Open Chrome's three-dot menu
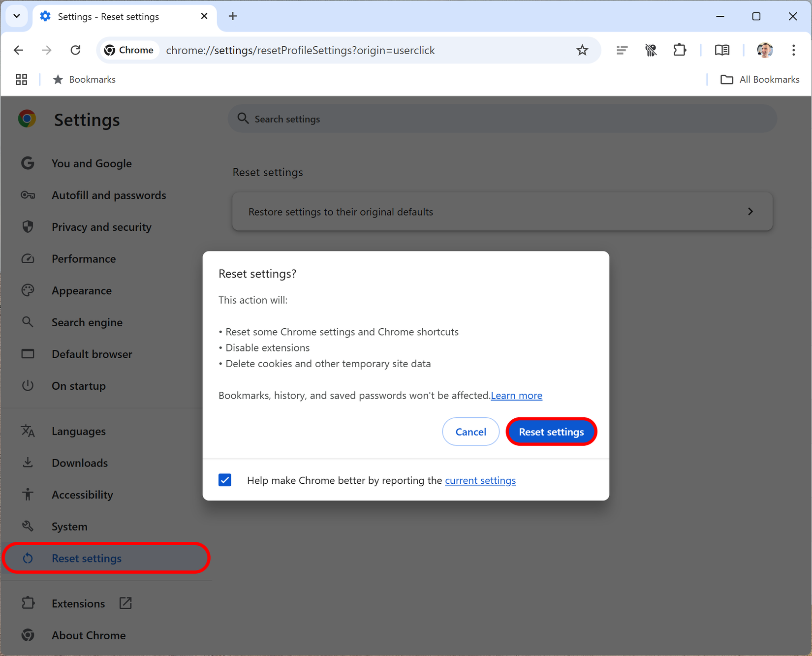The image size is (812, 656). (794, 50)
